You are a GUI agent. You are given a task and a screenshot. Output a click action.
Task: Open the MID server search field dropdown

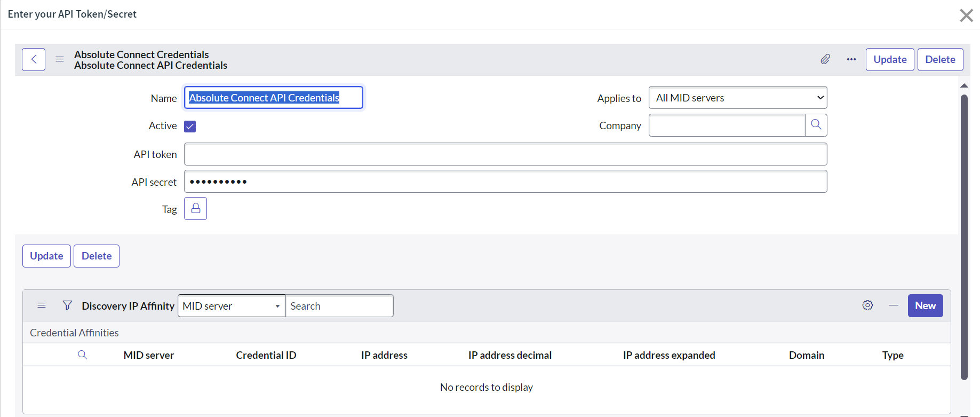pyautogui.click(x=232, y=306)
